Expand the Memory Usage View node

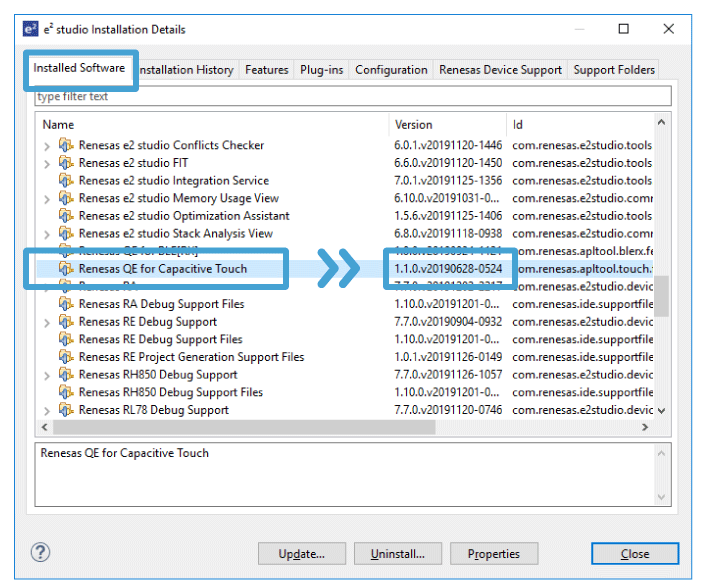click(46, 199)
